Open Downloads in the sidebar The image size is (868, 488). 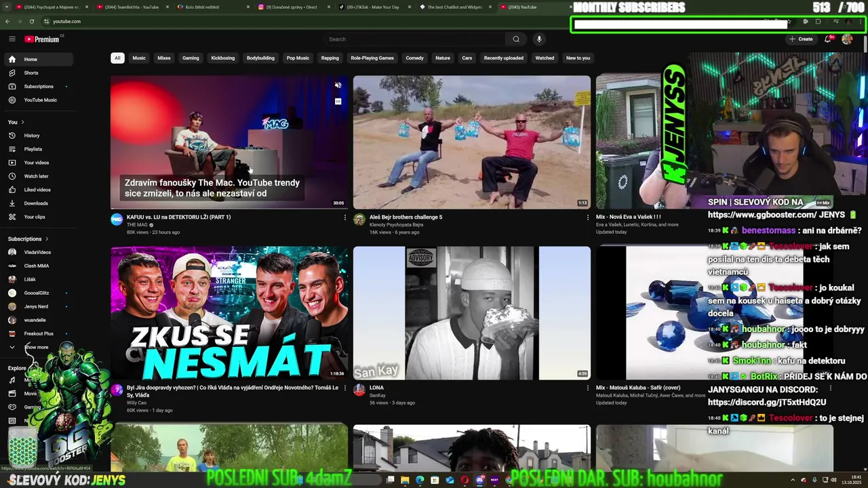[x=38, y=203]
